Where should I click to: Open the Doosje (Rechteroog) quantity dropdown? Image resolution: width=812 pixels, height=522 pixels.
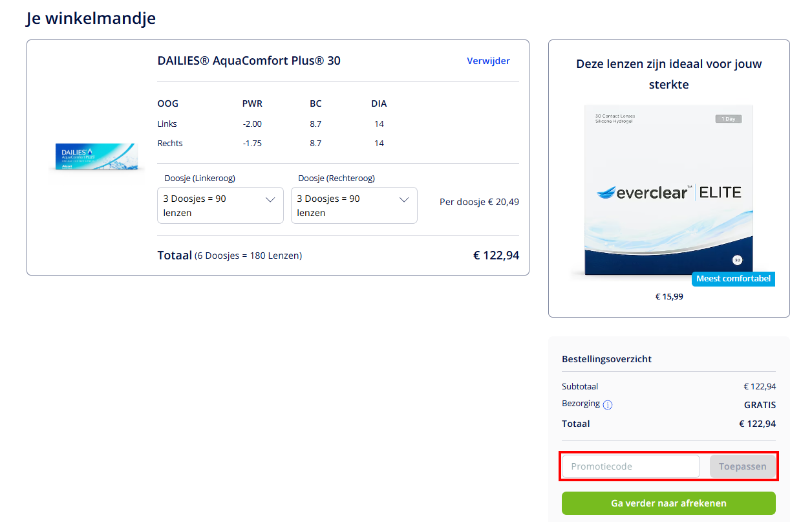point(354,206)
